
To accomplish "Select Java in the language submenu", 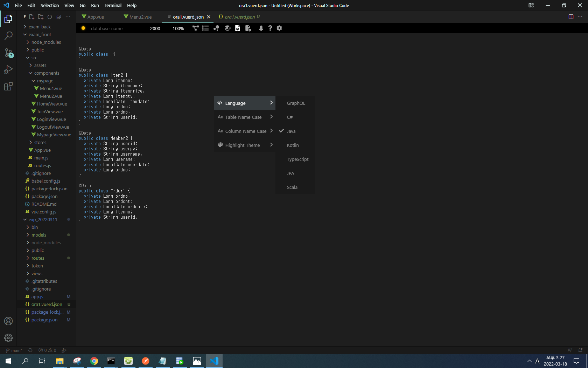I will tap(295, 131).
